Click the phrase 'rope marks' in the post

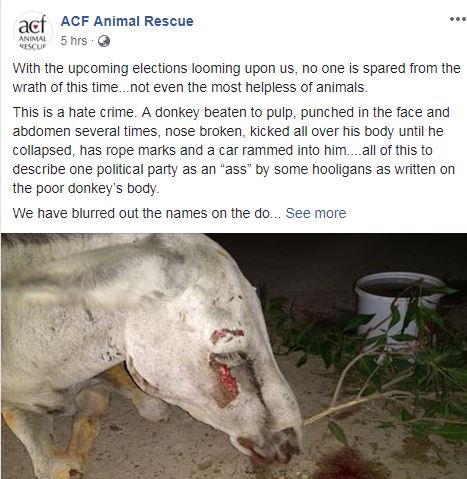141,150
